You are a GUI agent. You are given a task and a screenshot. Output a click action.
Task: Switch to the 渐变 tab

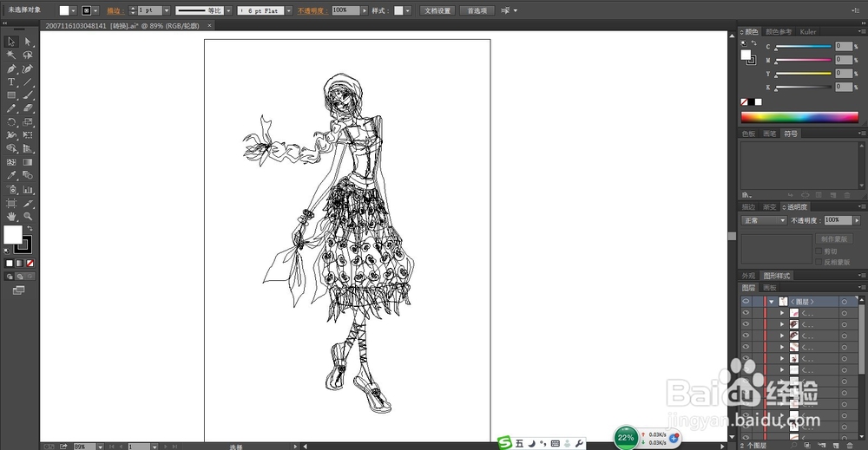pyautogui.click(x=769, y=206)
